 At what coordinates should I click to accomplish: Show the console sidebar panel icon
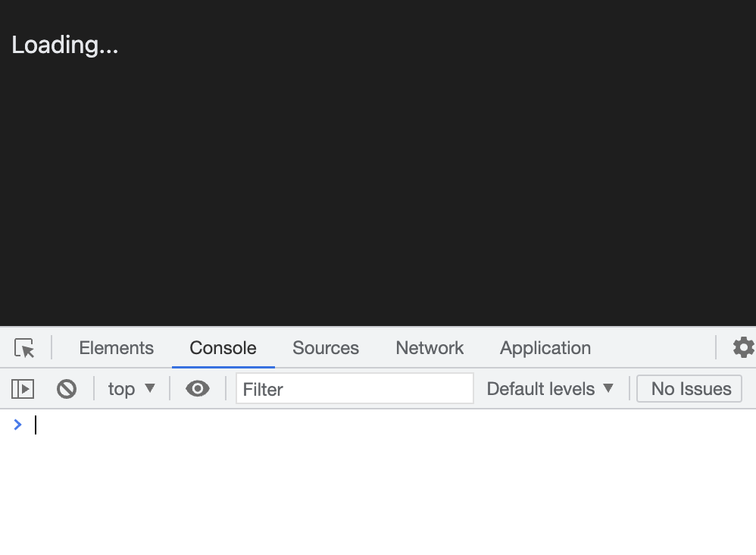(23, 389)
